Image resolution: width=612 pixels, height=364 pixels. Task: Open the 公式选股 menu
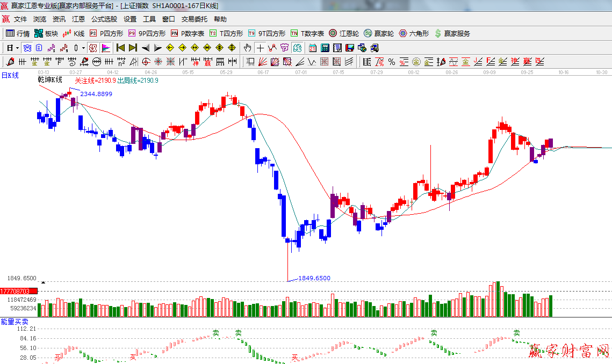pyautogui.click(x=104, y=19)
